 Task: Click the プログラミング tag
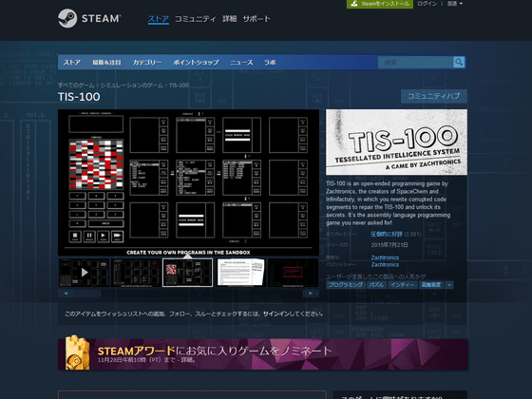(346, 285)
